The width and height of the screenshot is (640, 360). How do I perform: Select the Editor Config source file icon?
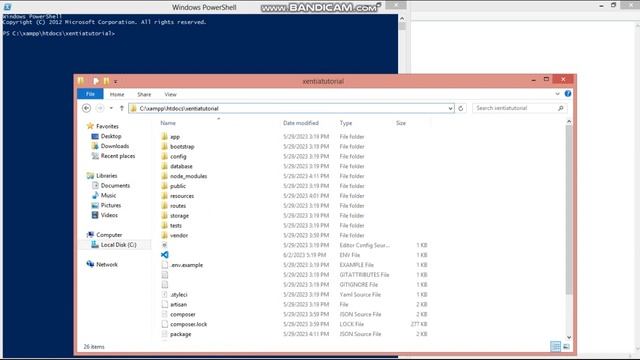[x=164, y=245]
